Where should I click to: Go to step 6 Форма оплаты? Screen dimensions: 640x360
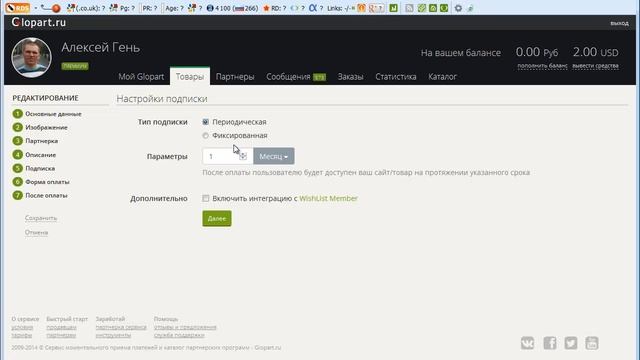41,182
